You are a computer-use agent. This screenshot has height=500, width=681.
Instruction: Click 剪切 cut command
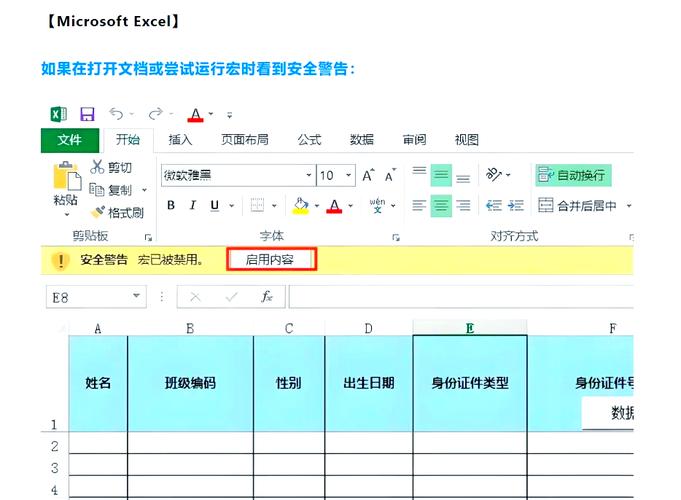111,167
